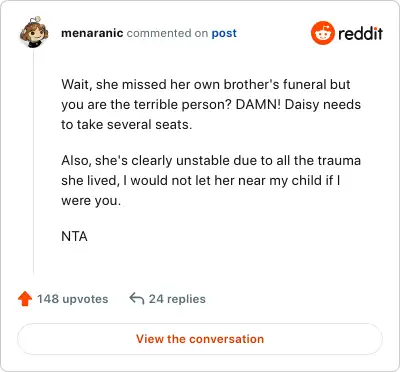Click 'View the conversation' button
400x372 pixels.
pyautogui.click(x=200, y=339)
